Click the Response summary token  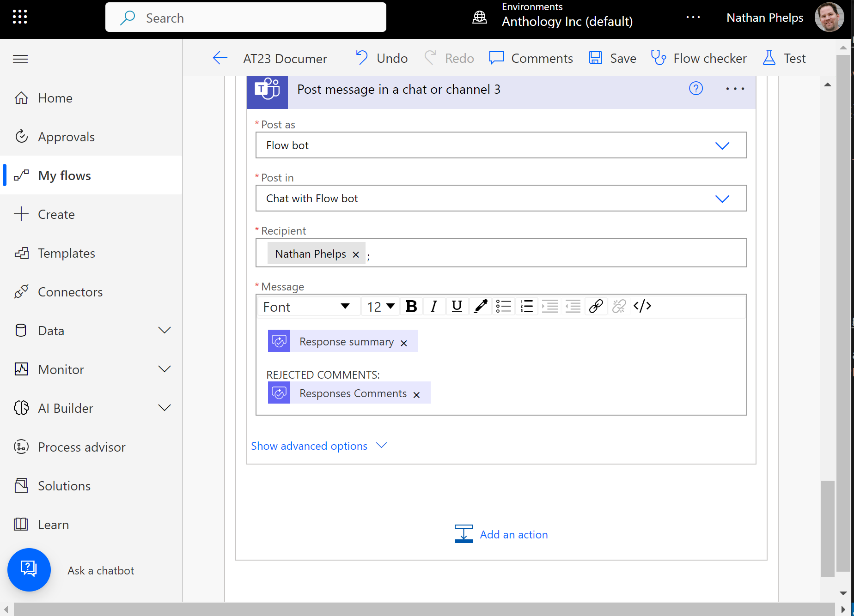click(343, 341)
